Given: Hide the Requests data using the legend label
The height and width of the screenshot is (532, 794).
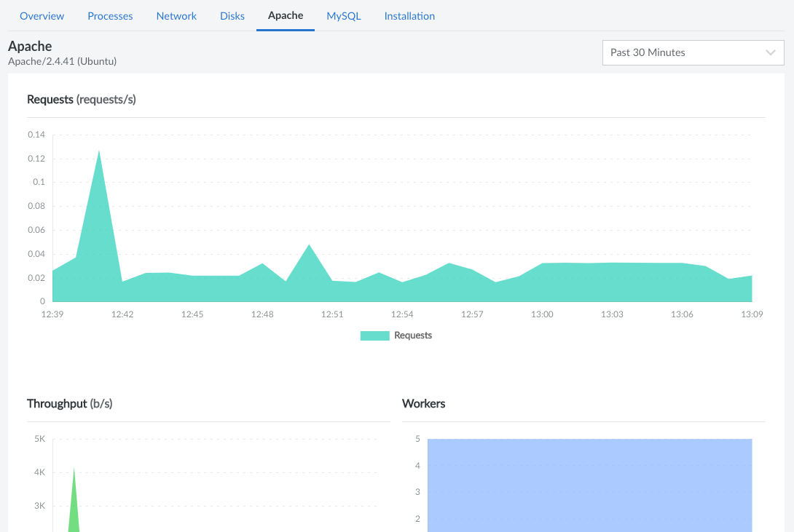Looking at the screenshot, I should click(413, 335).
